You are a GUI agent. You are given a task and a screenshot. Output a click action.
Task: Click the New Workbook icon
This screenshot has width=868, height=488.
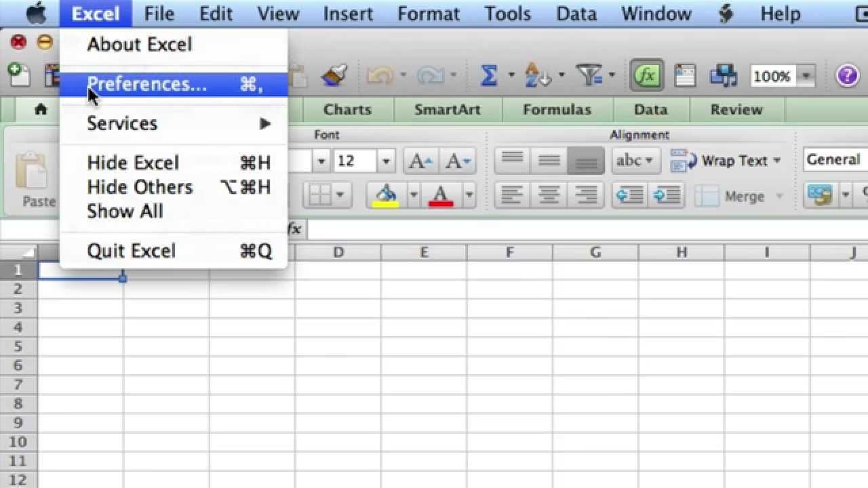[19, 75]
